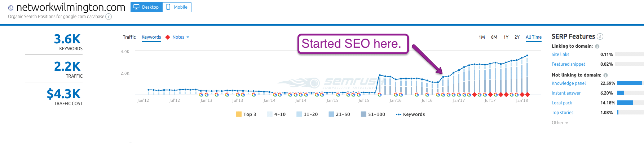Set time range to 6M
Screen dimensions: 644x143
(494, 37)
